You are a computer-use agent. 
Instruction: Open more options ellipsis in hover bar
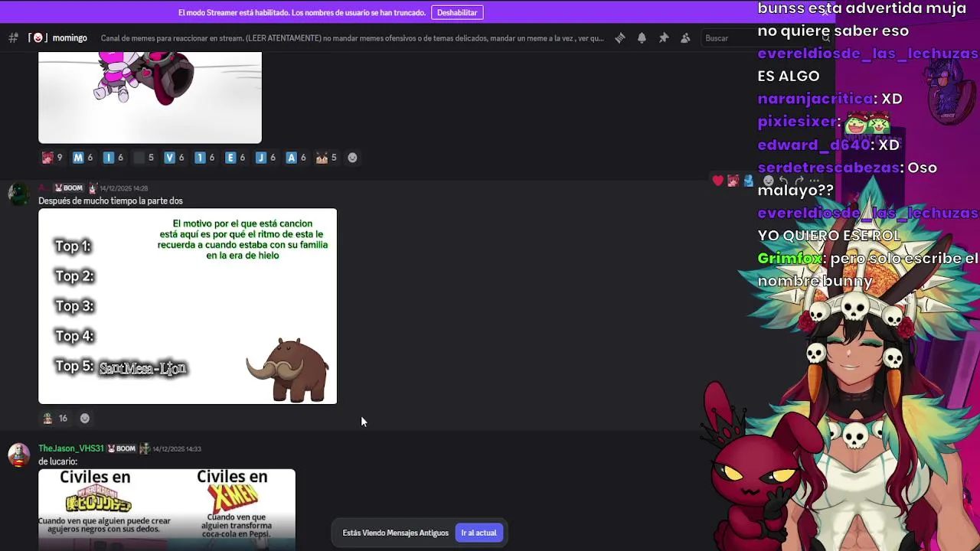(x=813, y=181)
